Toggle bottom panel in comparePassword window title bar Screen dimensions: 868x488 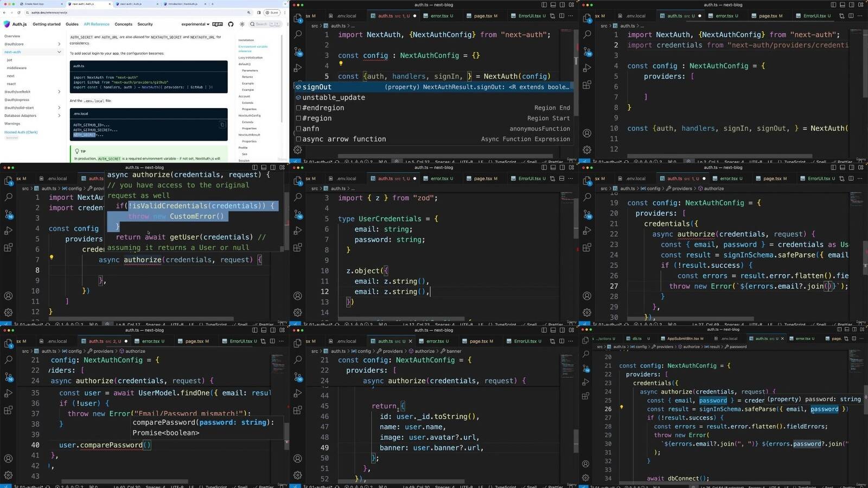tap(264, 330)
